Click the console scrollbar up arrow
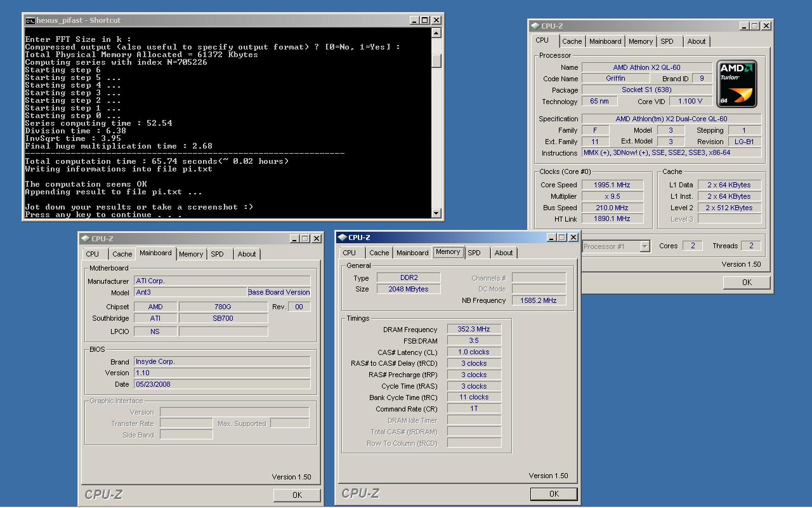Screen dimensions: 812x508 [x=436, y=33]
